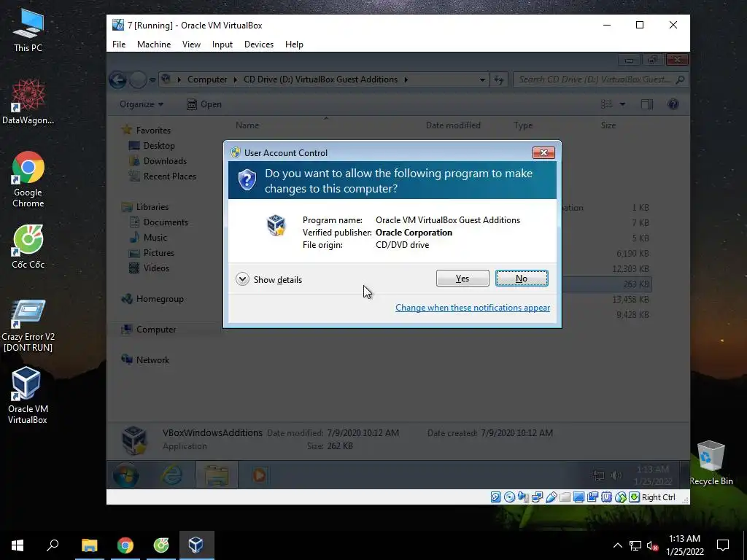Open the Organize dropdown in Explorer
The width and height of the screenshot is (747, 560).
tap(142, 104)
